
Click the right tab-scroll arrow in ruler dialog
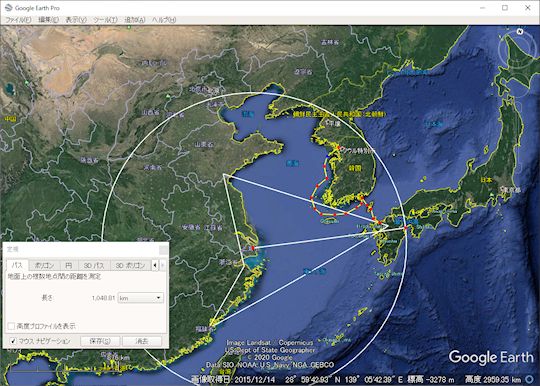[x=162, y=265]
